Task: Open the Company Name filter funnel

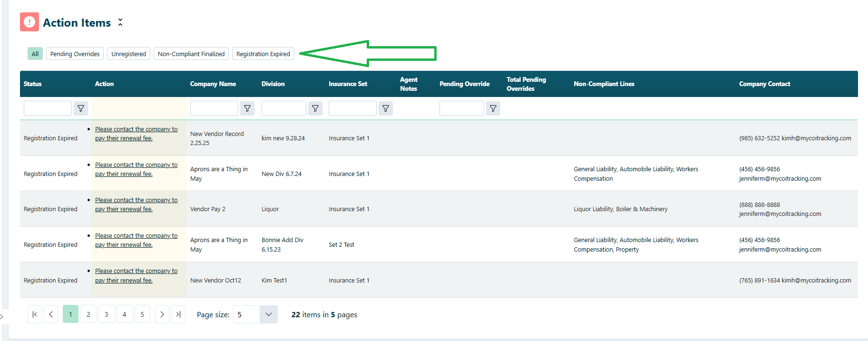Action: [x=247, y=108]
